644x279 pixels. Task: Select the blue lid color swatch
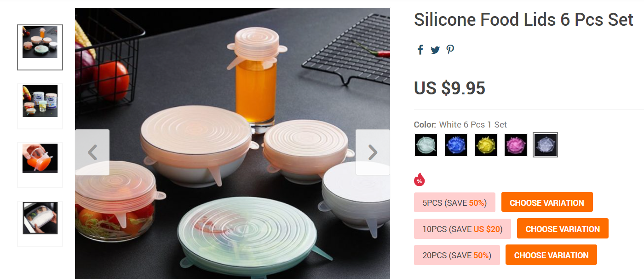point(456,145)
